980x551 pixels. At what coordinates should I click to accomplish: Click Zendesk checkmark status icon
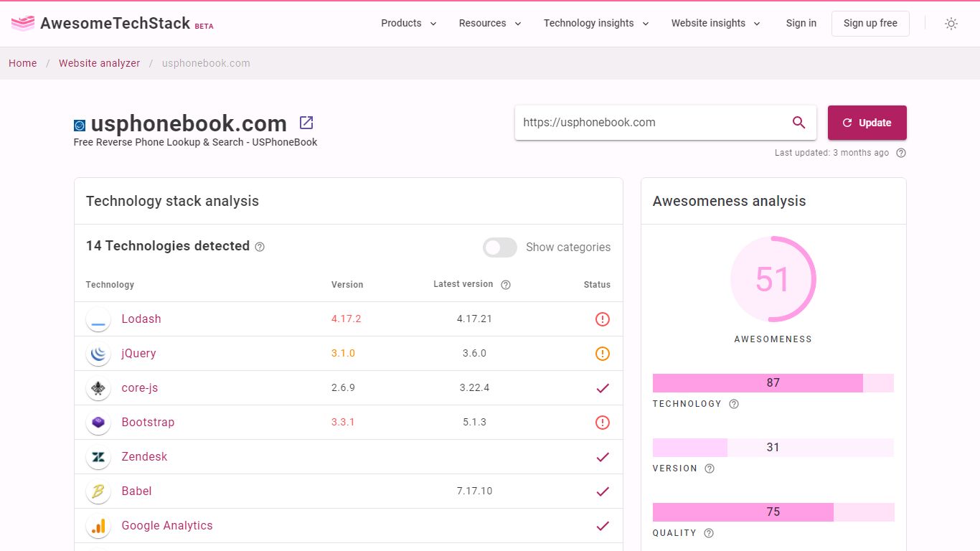603,457
